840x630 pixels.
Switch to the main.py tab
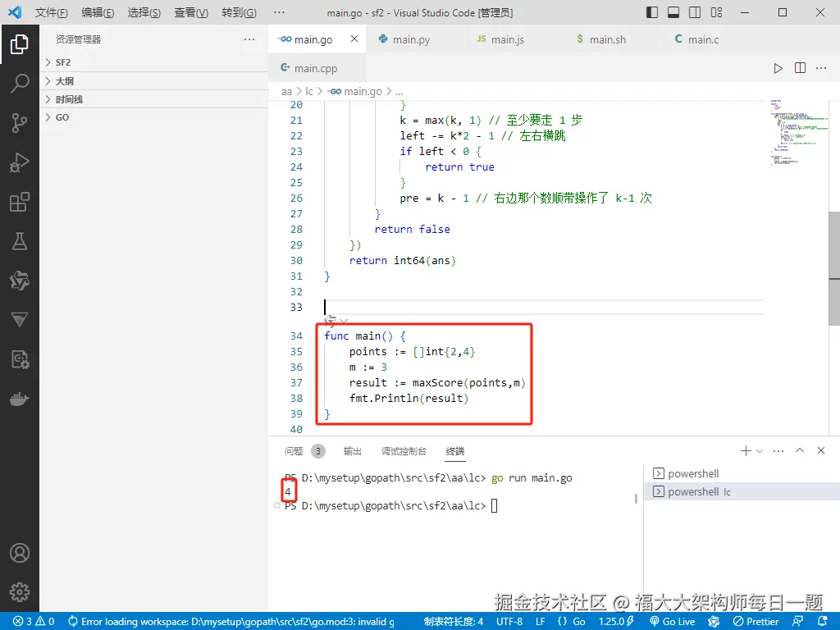412,39
